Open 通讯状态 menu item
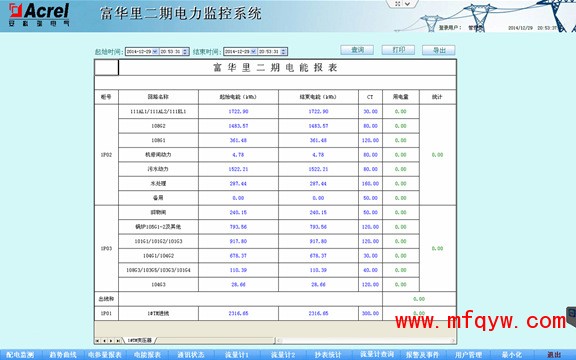Image resolution: width=576 pixels, height=360 pixels. coord(191,355)
